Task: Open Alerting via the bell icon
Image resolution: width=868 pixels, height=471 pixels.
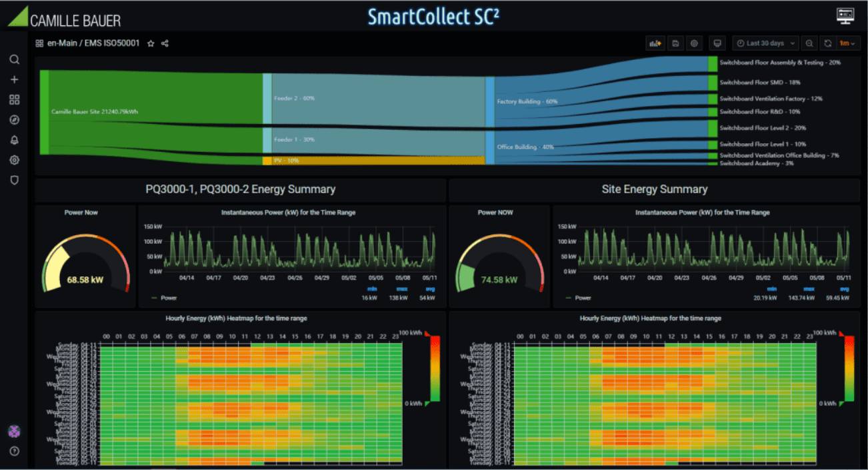Action: [14, 140]
